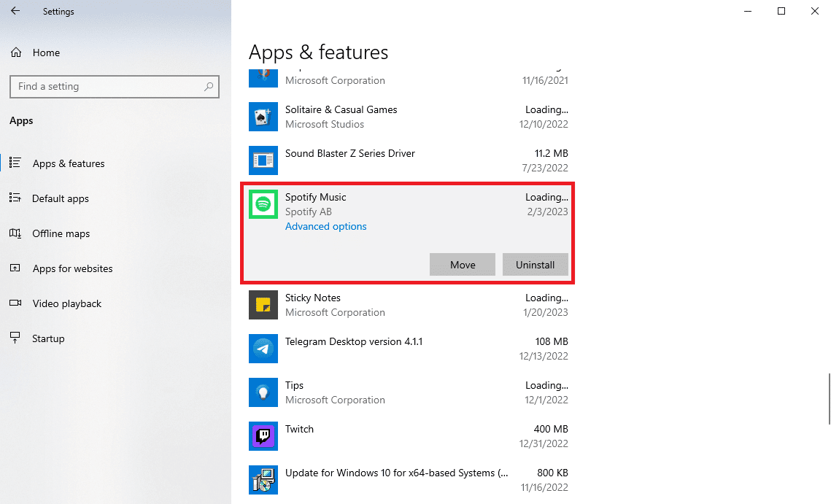Screen dimensions: 831x504
Task: Open Default apps section
Action: point(61,198)
